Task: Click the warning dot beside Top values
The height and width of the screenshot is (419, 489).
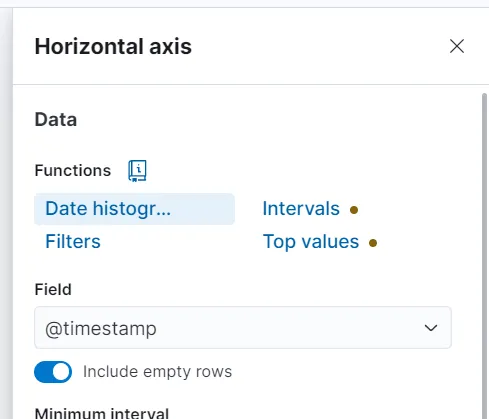Action: coord(373,243)
